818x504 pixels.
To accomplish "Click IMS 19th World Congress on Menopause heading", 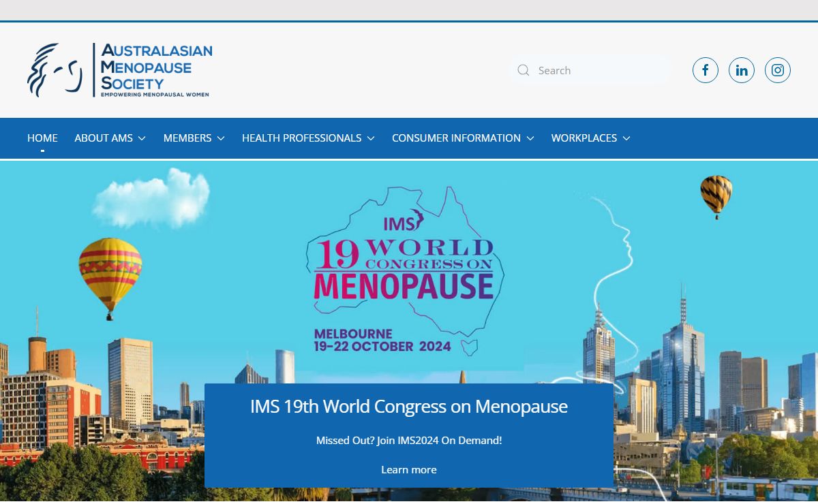I will click(409, 407).
